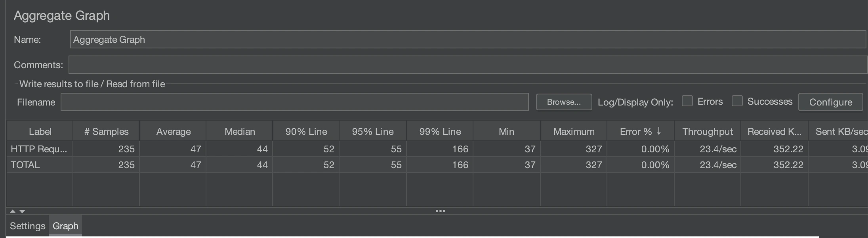
Task: Sort table by # Samples column
Action: point(106,132)
